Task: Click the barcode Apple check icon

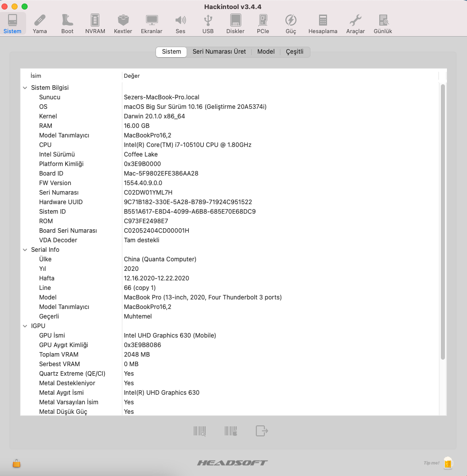Action: coord(231,431)
